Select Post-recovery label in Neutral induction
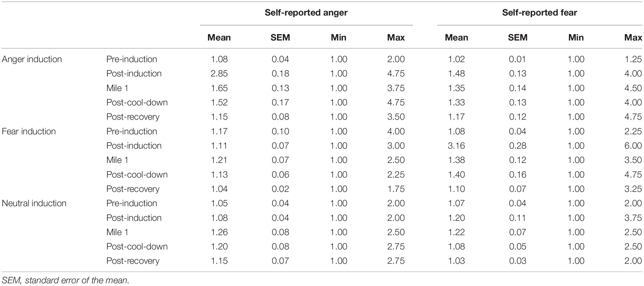 click(133, 261)
